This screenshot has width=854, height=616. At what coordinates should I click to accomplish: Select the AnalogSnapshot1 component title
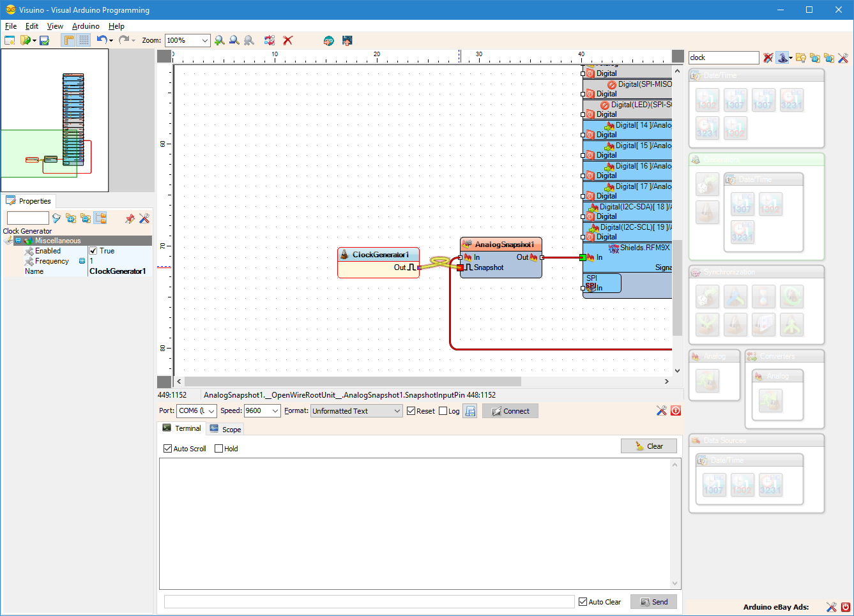coord(505,244)
